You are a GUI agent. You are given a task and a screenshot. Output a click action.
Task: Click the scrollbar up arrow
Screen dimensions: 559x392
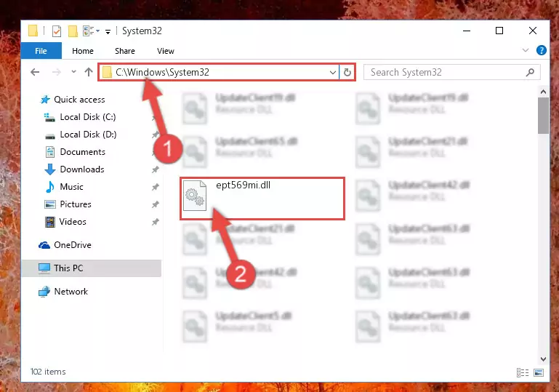tap(543, 92)
